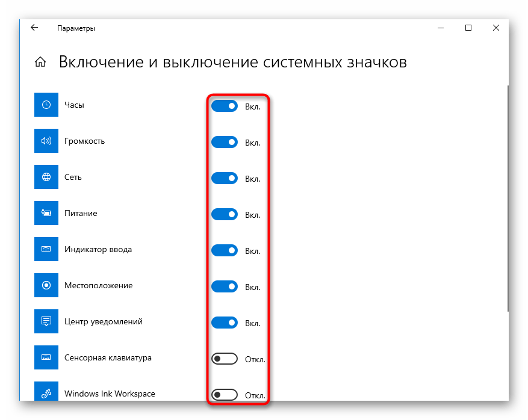Click the clock icon for Часы
The image size is (528, 420).
(46, 105)
